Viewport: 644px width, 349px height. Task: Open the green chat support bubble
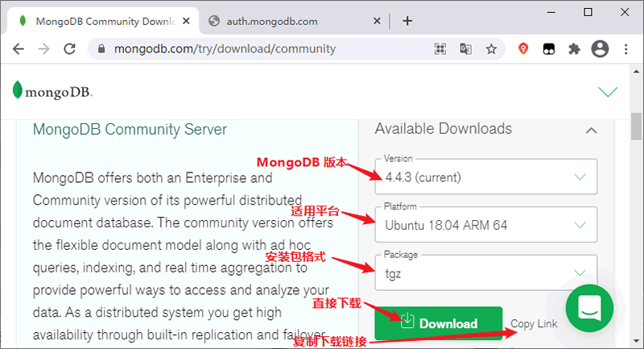click(x=589, y=308)
